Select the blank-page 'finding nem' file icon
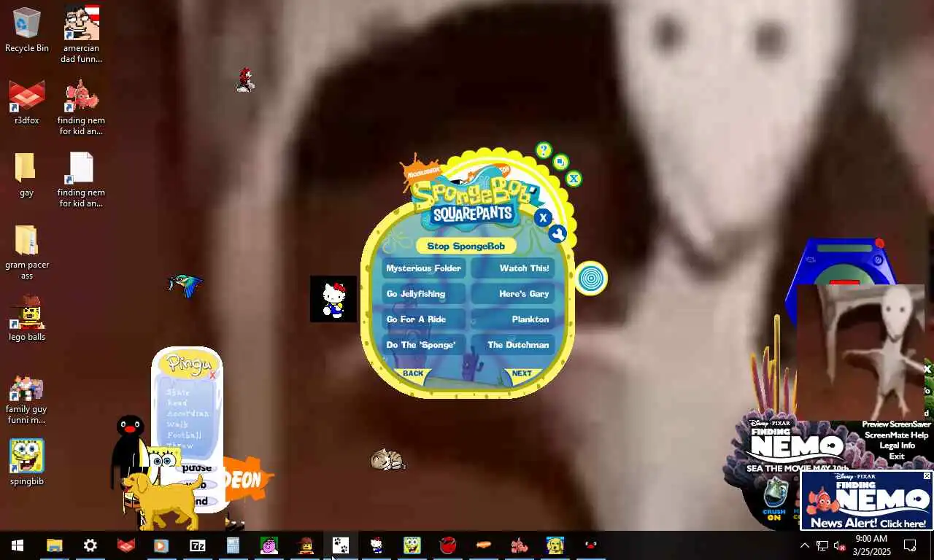 click(x=81, y=179)
